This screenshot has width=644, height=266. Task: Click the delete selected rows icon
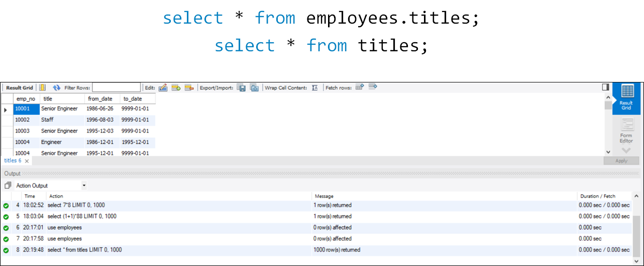(189, 87)
